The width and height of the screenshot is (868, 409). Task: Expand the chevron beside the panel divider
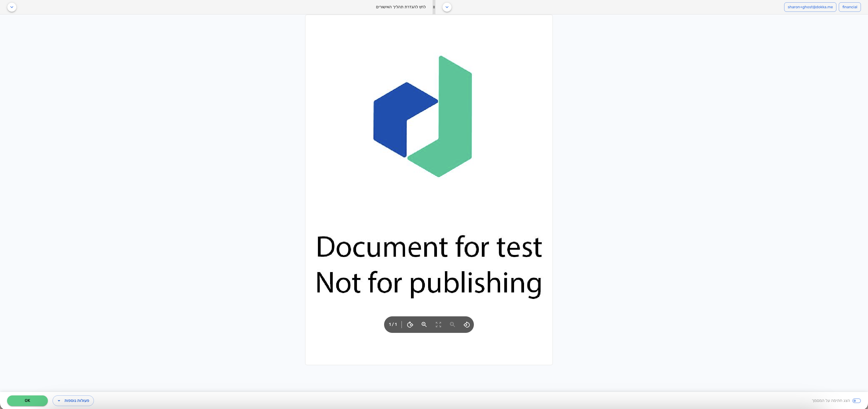click(x=447, y=7)
